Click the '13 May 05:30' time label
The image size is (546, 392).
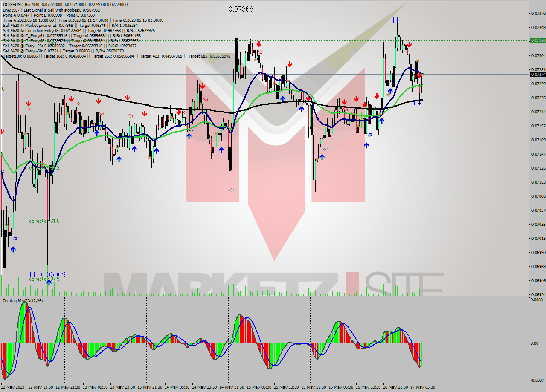(95, 387)
